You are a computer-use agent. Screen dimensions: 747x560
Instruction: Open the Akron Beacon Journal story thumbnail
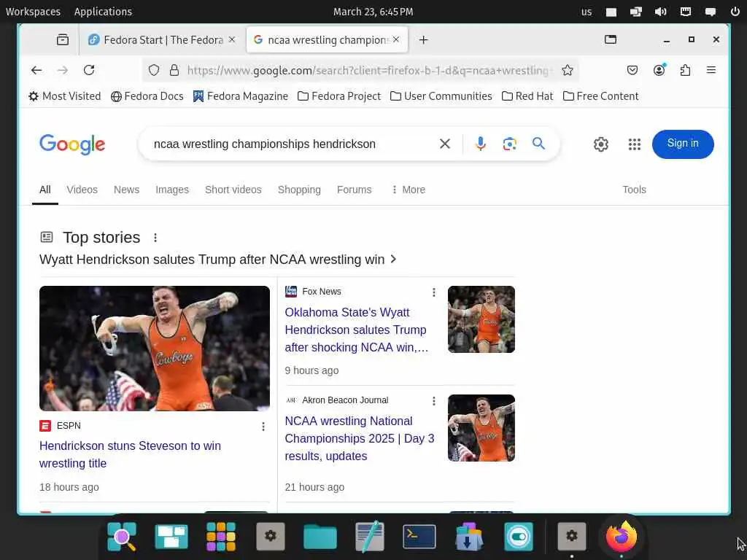tap(481, 427)
